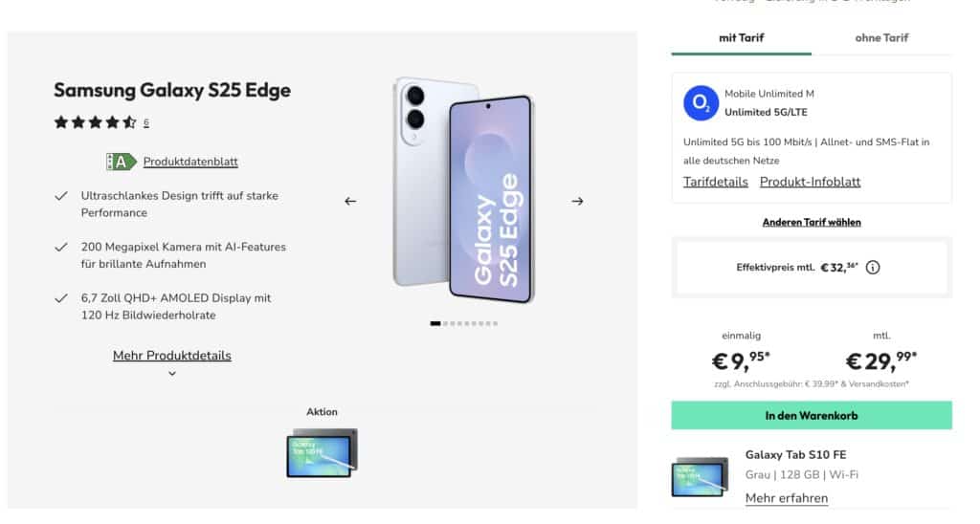
Task: Open the Produkt-Infoblatt link
Action: click(x=810, y=182)
